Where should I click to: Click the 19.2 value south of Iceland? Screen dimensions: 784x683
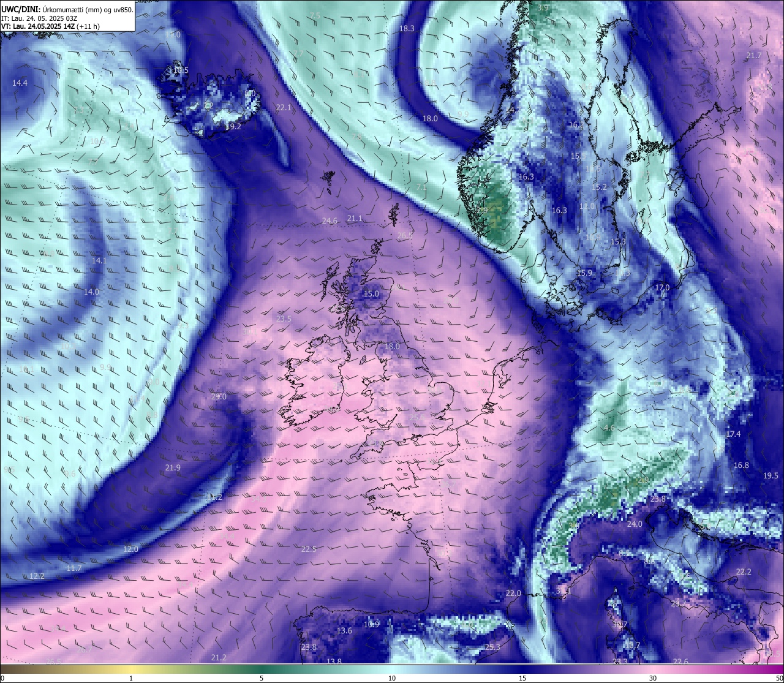click(233, 127)
